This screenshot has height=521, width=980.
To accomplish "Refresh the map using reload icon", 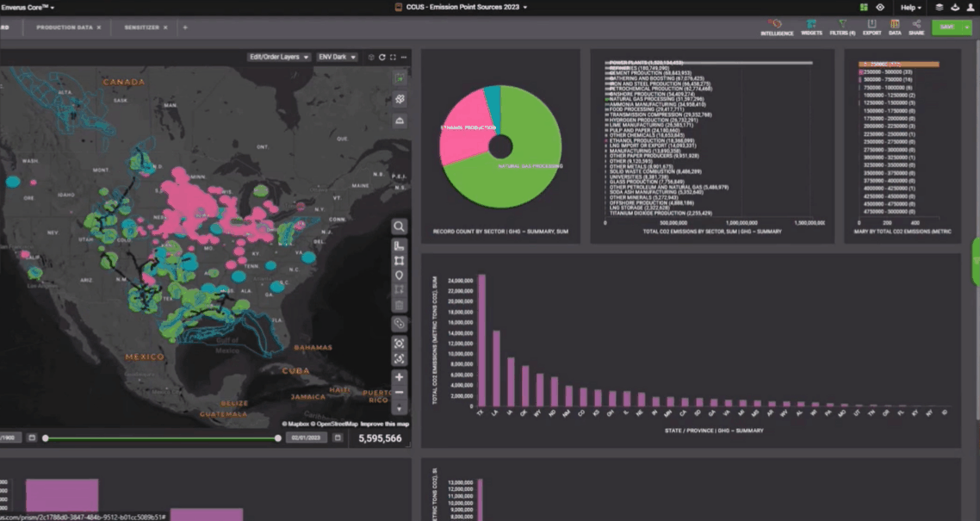I will (x=381, y=57).
